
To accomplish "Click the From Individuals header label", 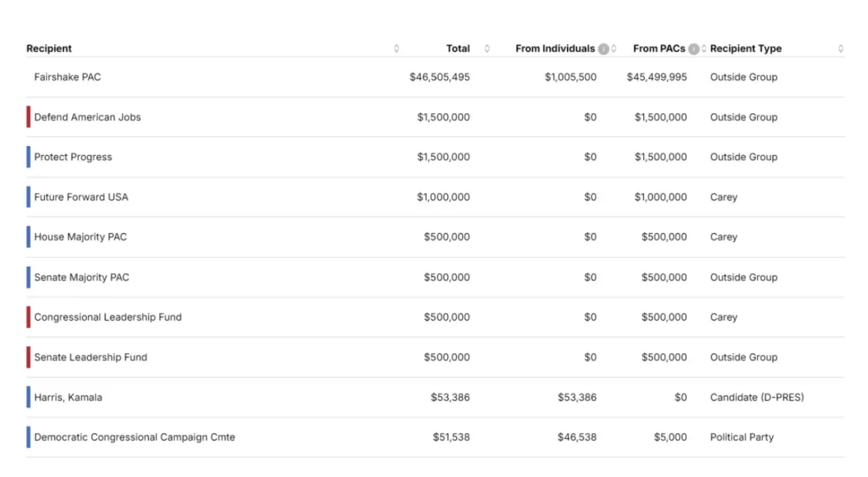I will point(555,49).
